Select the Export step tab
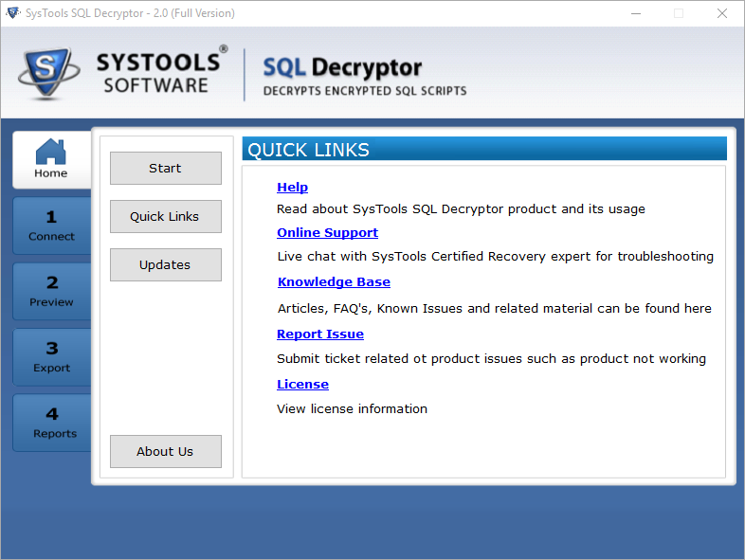Image resolution: width=745 pixels, height=560 pixels. coord(52,357)
